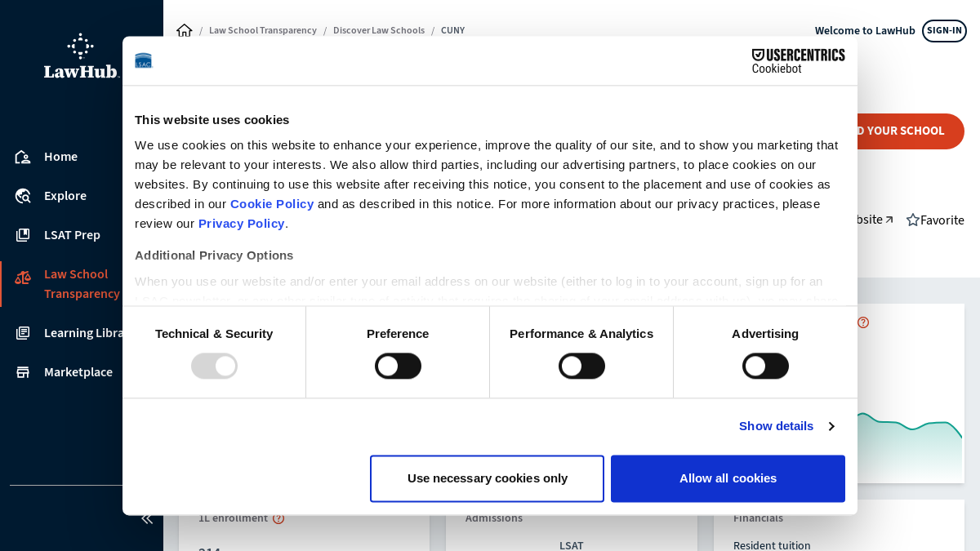Click the LSAT Prep book icon
This screenshot has width=980, height=551.
click(x=23, y=235)
